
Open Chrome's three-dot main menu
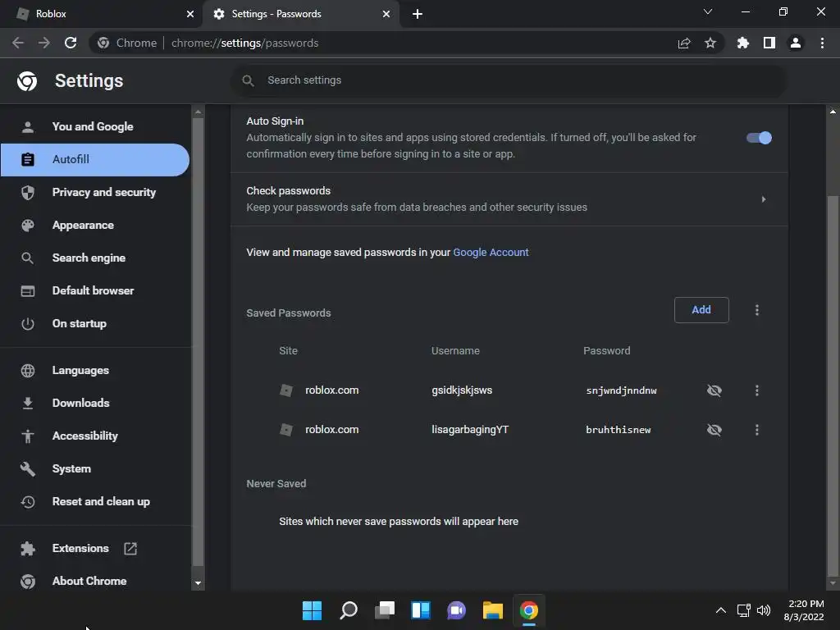(x=822, y=43)
